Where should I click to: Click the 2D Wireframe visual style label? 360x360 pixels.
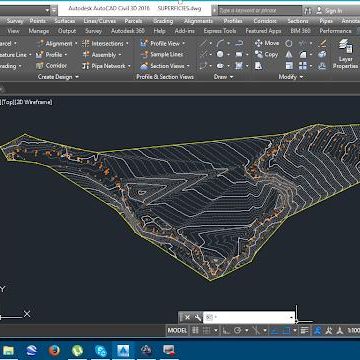coord(33,102)
